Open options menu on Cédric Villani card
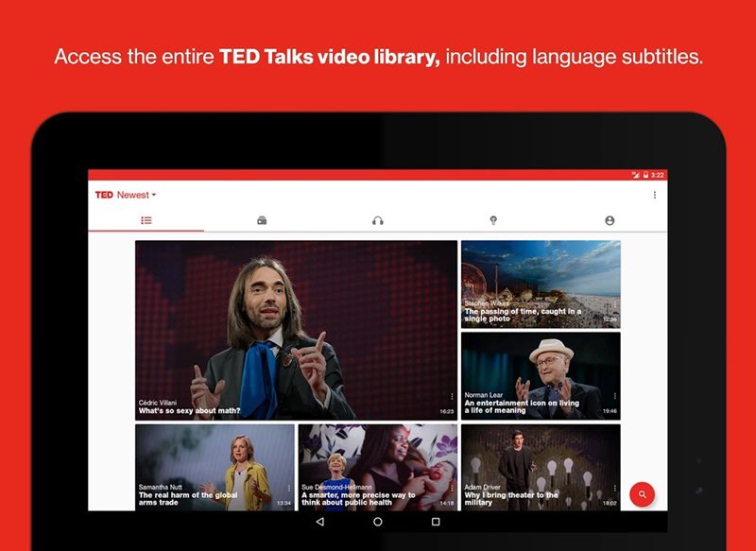The width and height of the screenshot is (756, 551). (x=452, y=396)
